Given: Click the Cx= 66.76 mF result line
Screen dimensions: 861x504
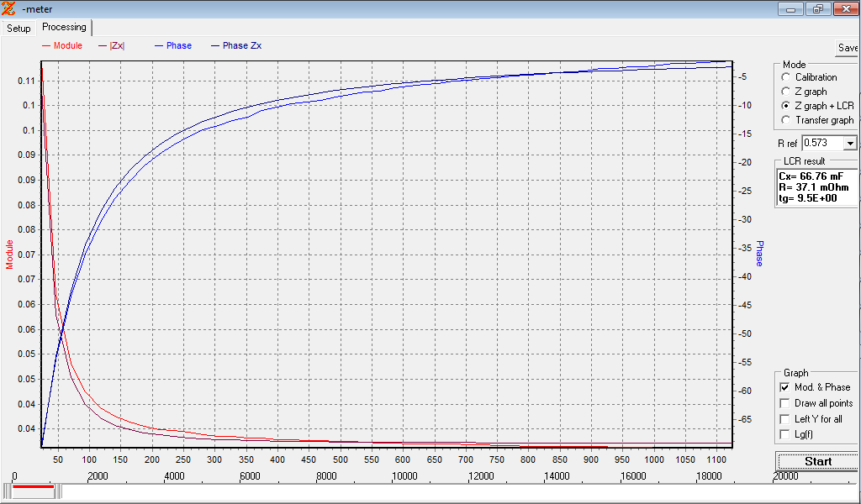Looking at the screenshot, I should [x=811, y=176].
